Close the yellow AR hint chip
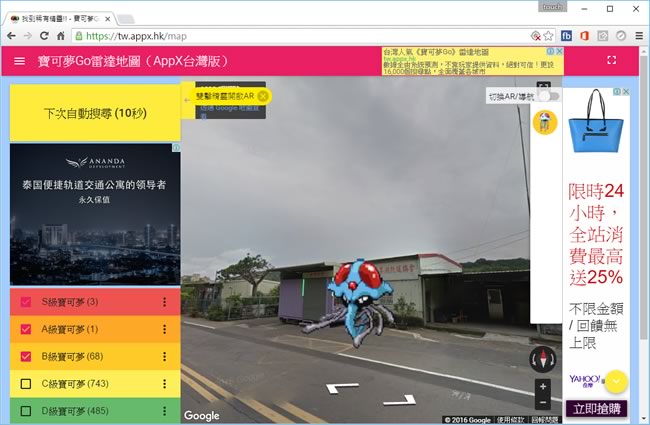 point(263,96)
